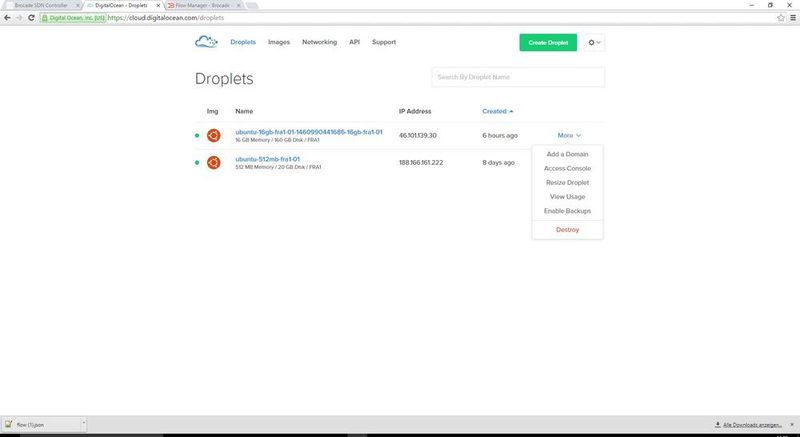Click green status dot of 512mb droplet
Image resolution: width=800 pixels, height=437 pixels.
pyautogui.click(x=197, y=163)
